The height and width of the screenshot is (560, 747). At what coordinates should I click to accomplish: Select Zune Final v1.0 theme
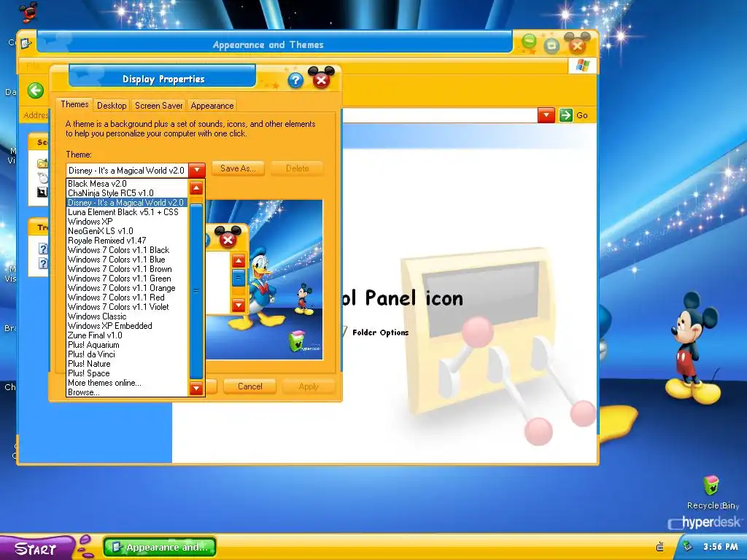(x=127, y=335)
